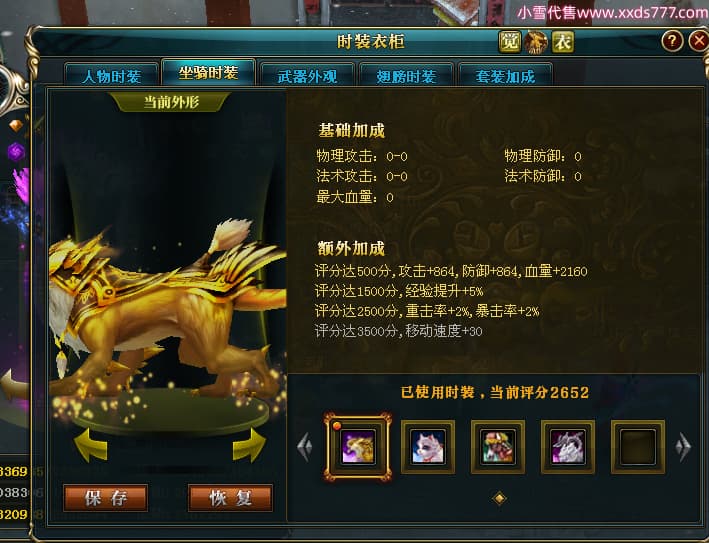Select the silver dragon mount costume icon
The image size is (709, 543).
pos(568,447)
